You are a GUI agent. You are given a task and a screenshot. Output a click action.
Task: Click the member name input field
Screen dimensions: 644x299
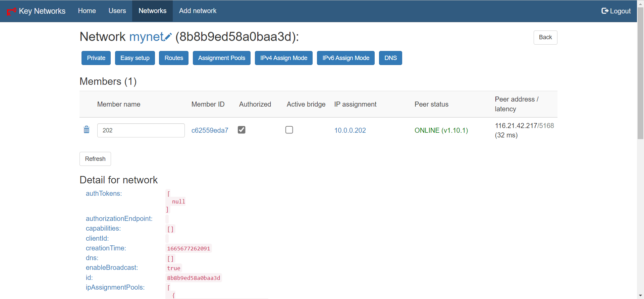pos(141,130)
